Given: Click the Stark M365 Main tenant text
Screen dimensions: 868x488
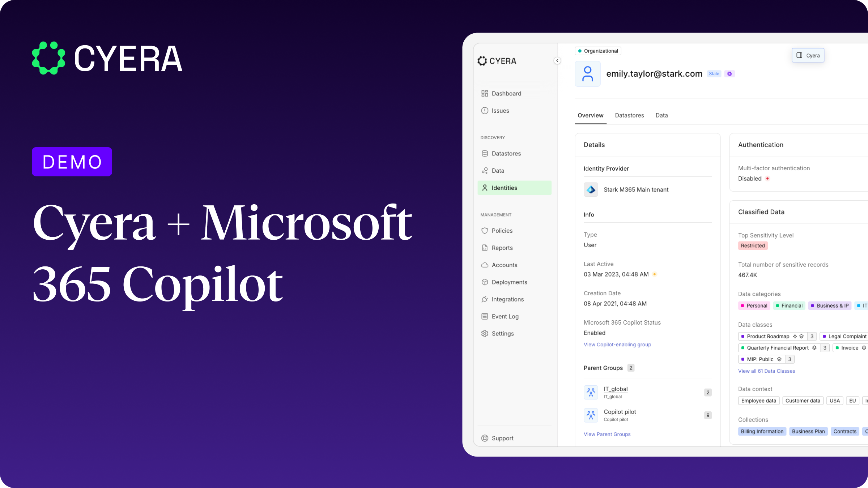Looking at the screenshot, I should click(636, 190).
